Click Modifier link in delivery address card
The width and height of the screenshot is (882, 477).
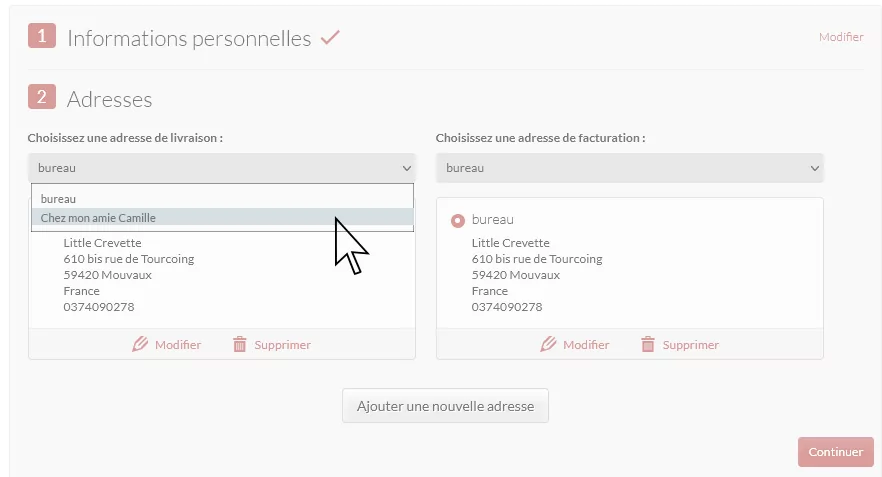coord(178,345)
